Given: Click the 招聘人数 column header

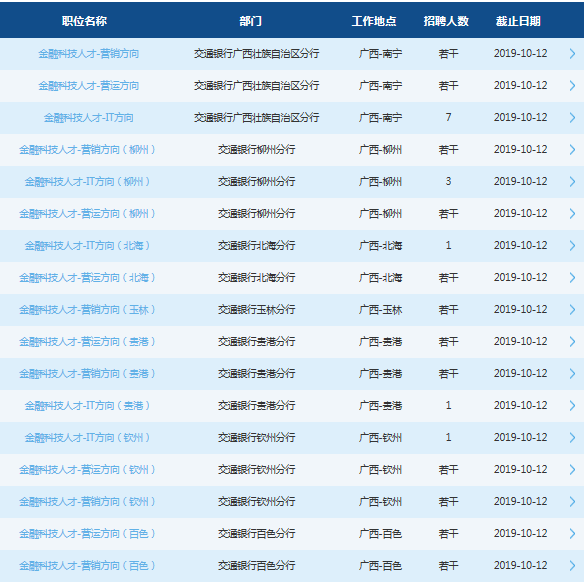Looking at the screenshot, I should [446, 21].
